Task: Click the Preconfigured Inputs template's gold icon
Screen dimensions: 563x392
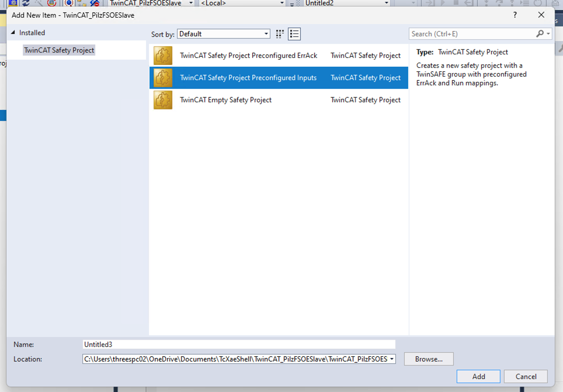Action: (163, 78)
